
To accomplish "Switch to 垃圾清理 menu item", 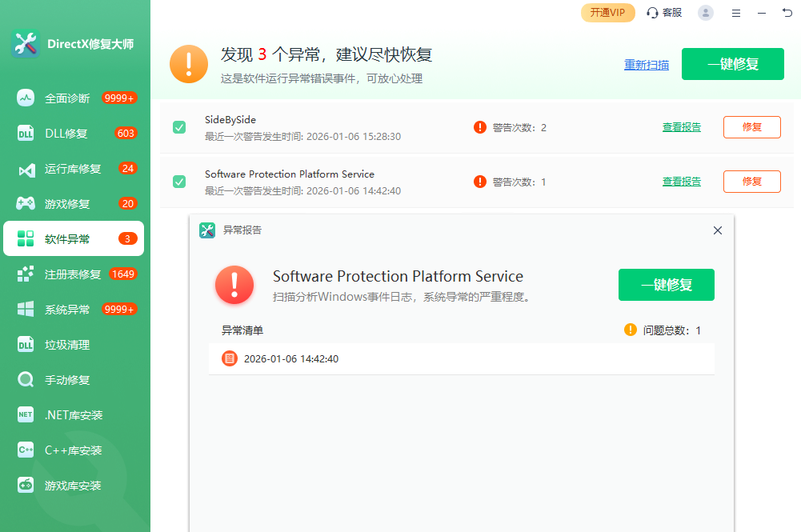I will click(x=67, y=345).
